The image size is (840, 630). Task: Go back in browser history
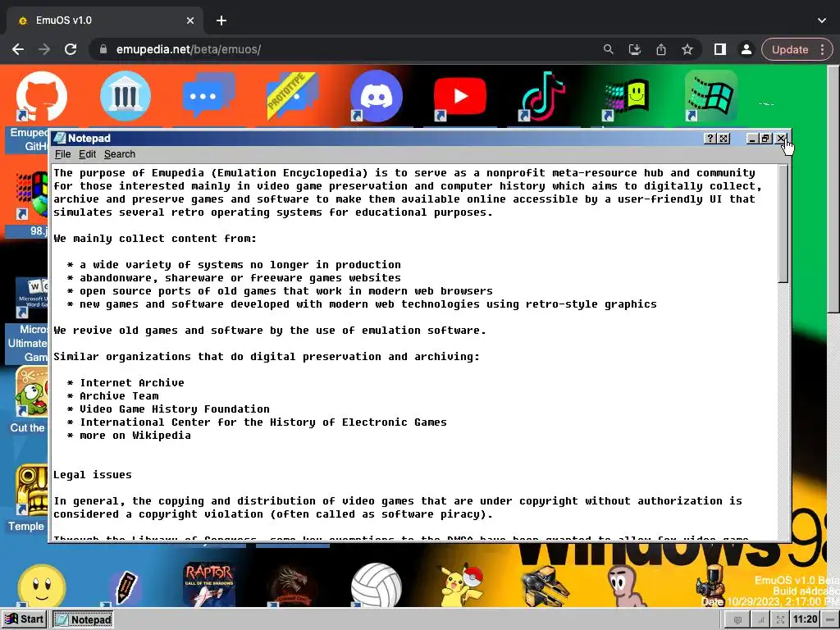(18, 49)
